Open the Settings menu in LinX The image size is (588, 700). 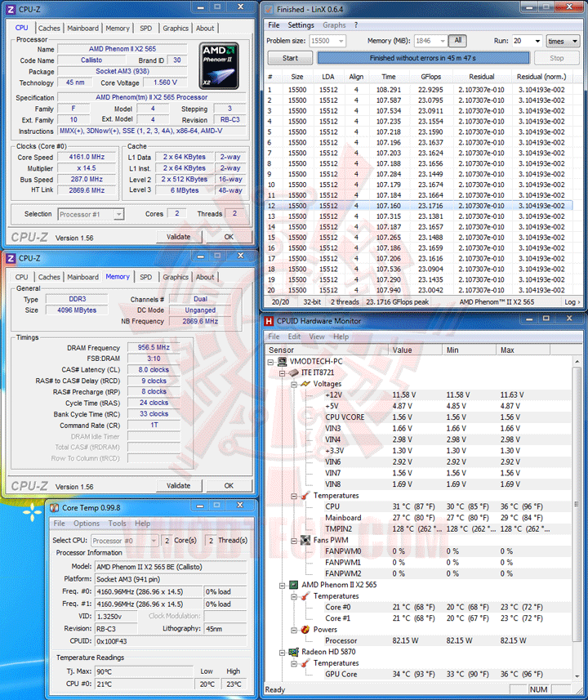[x=301, y=25]
